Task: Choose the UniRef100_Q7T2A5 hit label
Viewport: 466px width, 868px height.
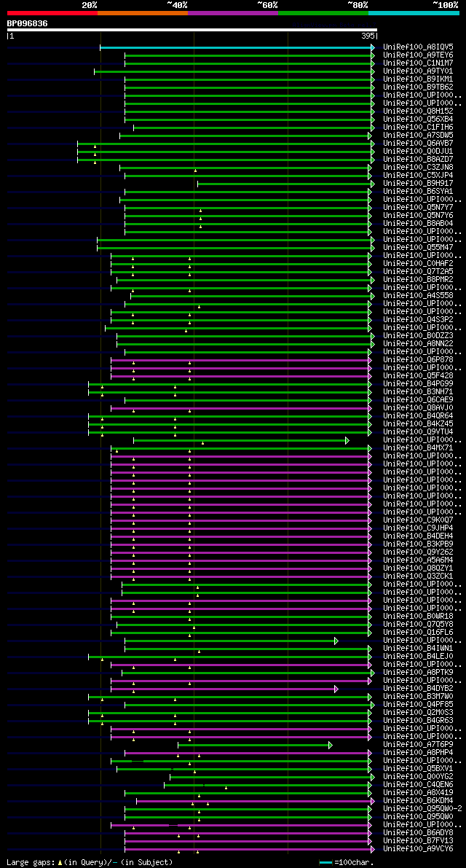Action: pyautogui.click(x=418, y=272)
